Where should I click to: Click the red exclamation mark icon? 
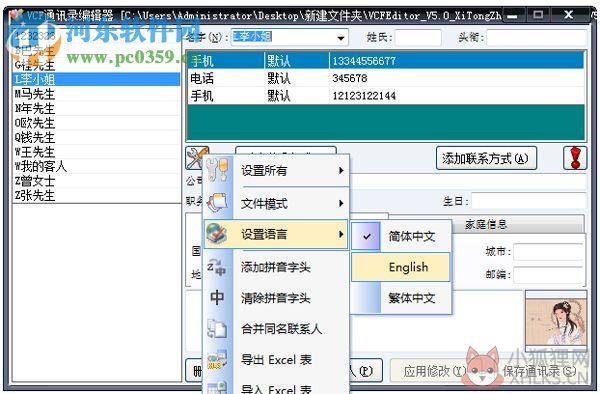575,158
